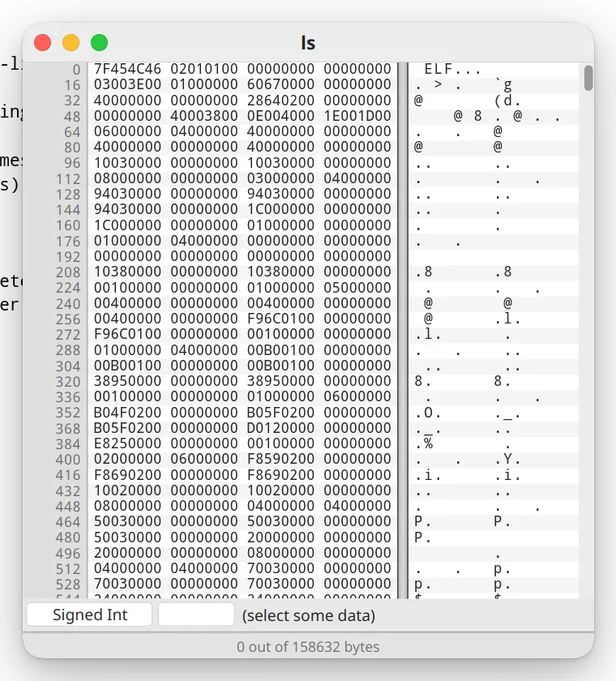Click line offset 256 in the gutter
The image size is (616, 681).
[68, 319]
